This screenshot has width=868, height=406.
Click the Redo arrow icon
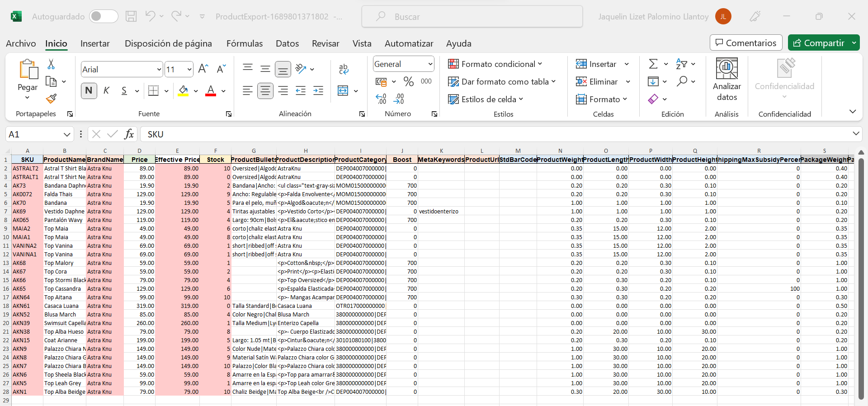tap(176, 16)
